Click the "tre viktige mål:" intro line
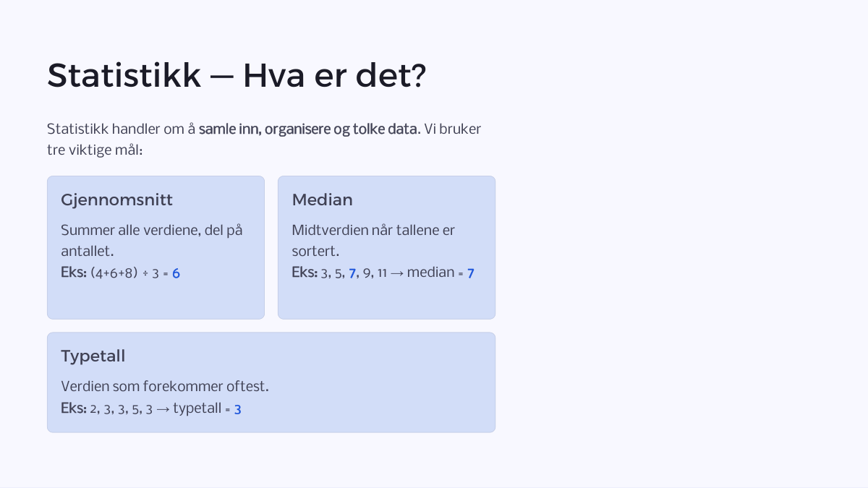 (95, 150)
